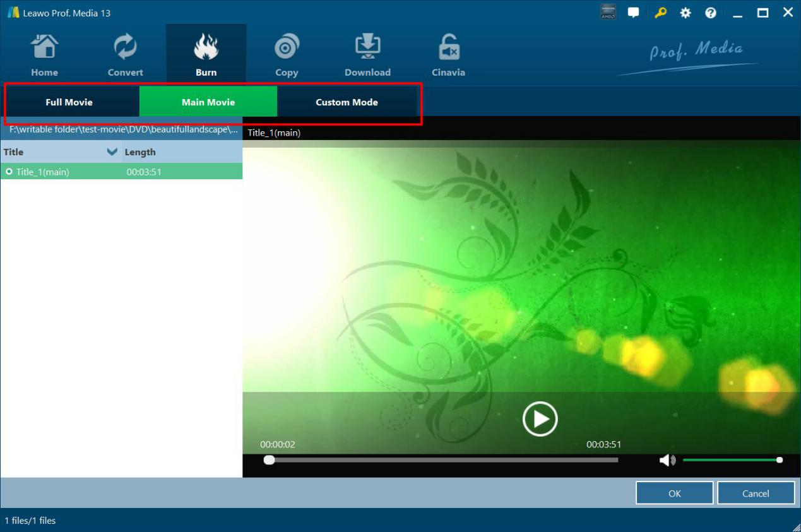Mute the volume speaker icon

667,461
